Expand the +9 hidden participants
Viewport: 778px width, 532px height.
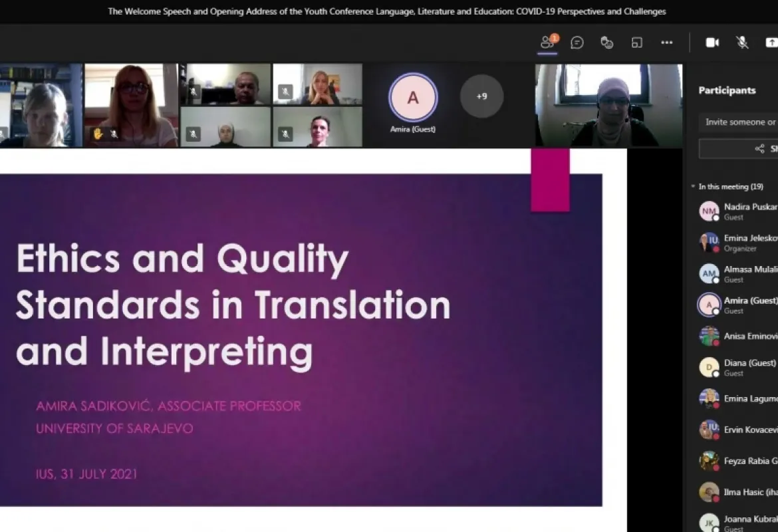(x=481, y=96)
